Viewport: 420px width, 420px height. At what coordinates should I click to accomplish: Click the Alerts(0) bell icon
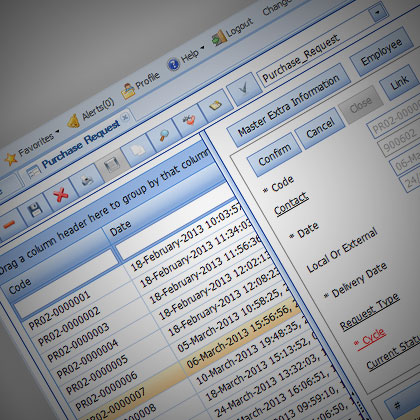pyautogui.click(x=74, y=121)
